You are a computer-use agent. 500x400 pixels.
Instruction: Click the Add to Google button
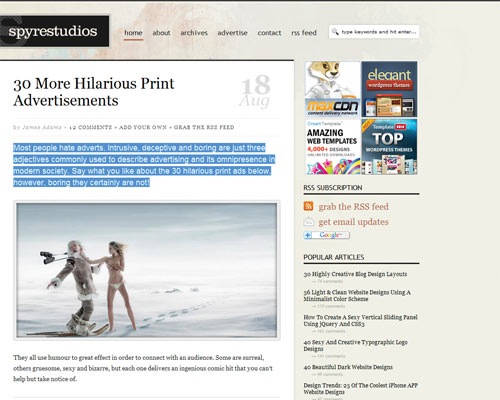[x=327, y=235]
